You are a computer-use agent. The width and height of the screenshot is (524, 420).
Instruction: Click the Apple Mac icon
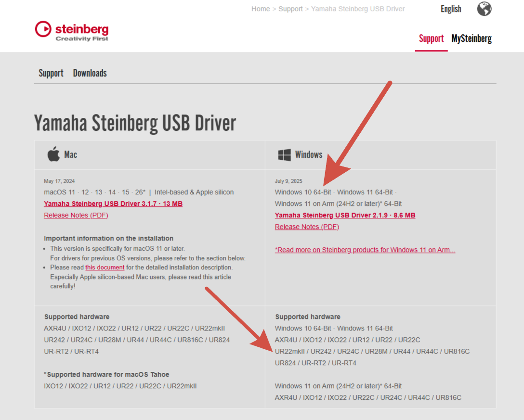(53, 154)
